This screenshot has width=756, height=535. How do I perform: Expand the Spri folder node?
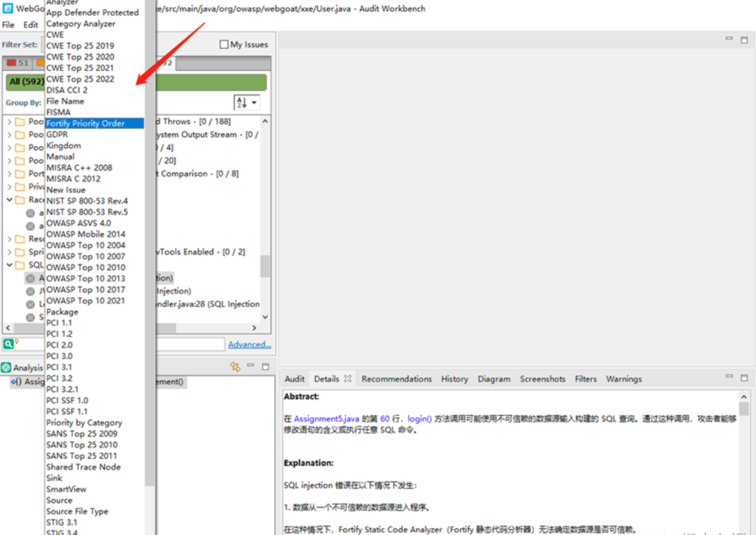(9, 252)
